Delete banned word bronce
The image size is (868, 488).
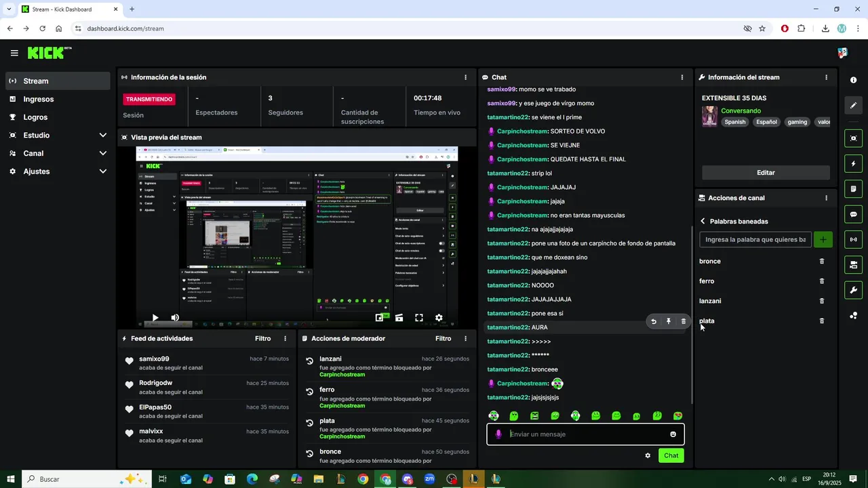click(x=822, y=261)
